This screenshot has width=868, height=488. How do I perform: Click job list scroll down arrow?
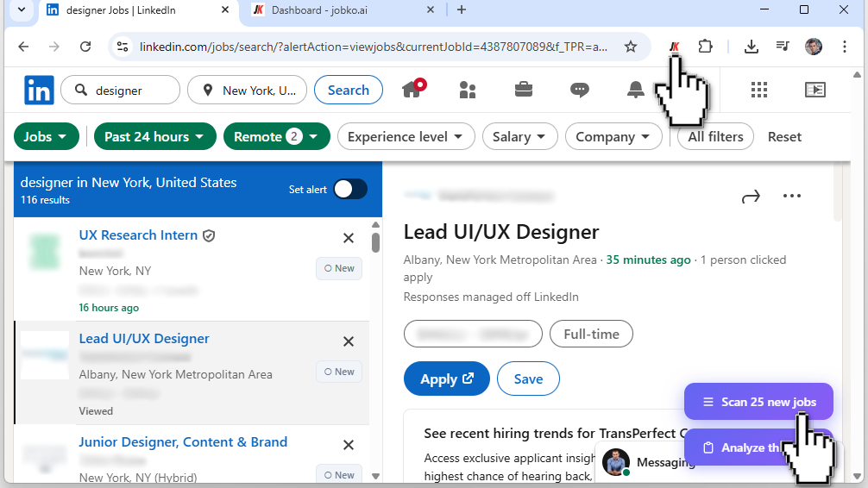(376, 477)
